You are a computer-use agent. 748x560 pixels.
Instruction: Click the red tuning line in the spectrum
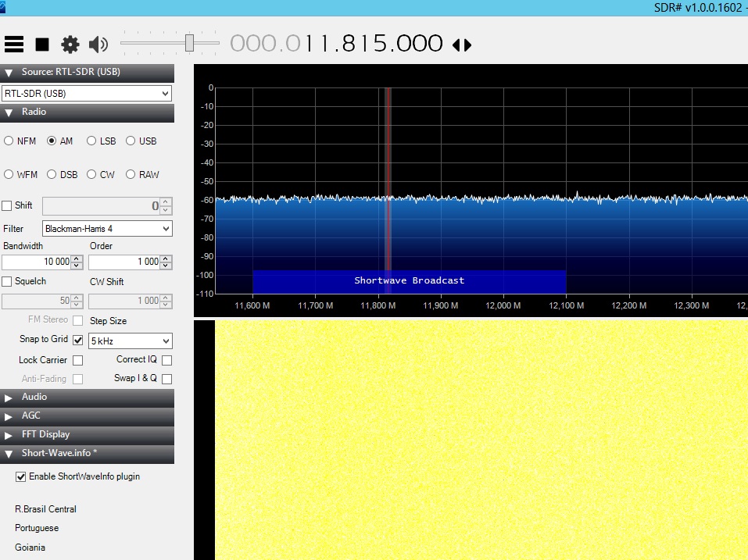[x=388, y=191]
